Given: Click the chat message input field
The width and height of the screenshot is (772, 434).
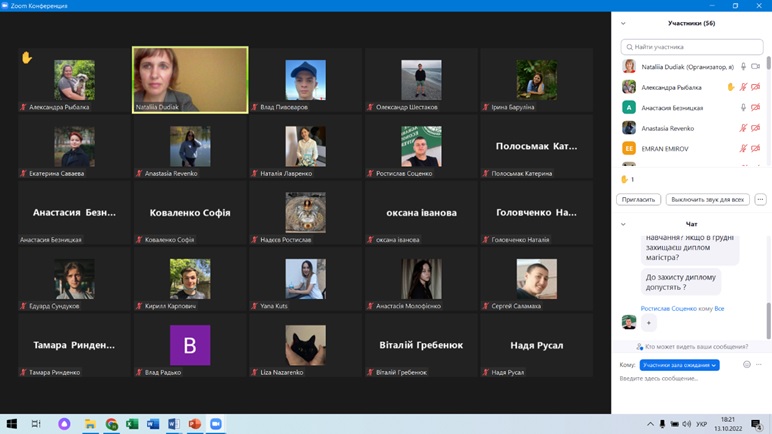Looking at the screenshot, I should click(689, 379).
